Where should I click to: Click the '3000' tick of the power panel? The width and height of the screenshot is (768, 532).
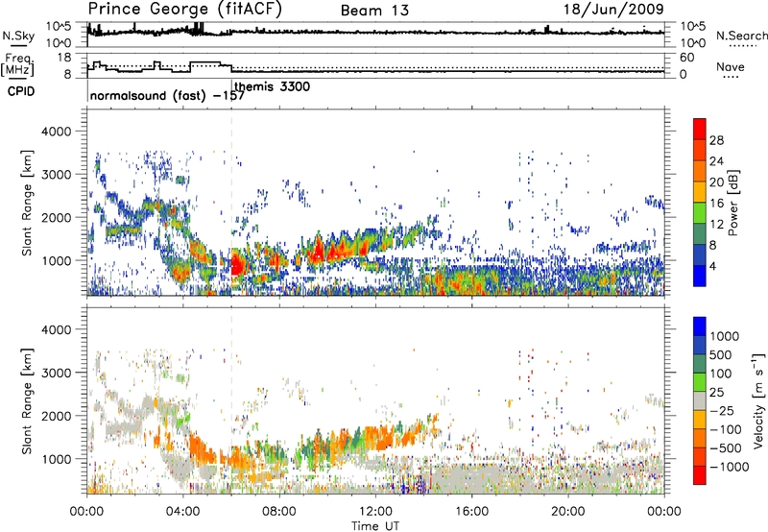point(56,175)
